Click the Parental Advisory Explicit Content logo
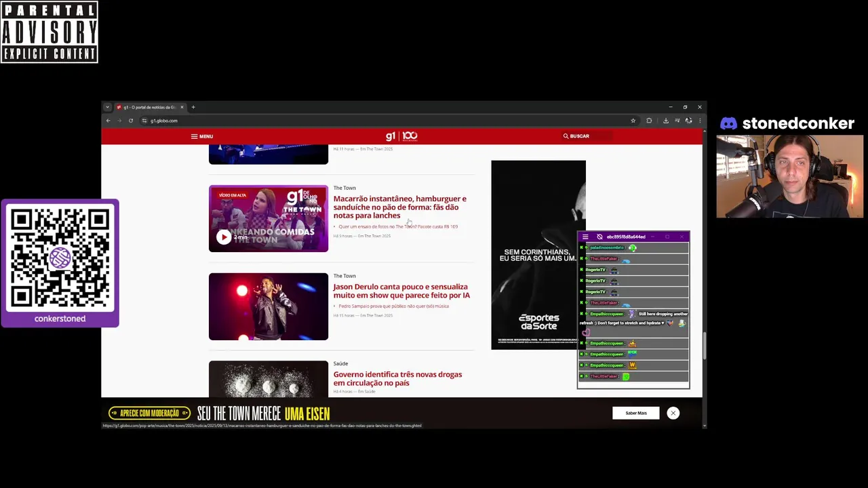Screen dimensions: 868x488 50,32
